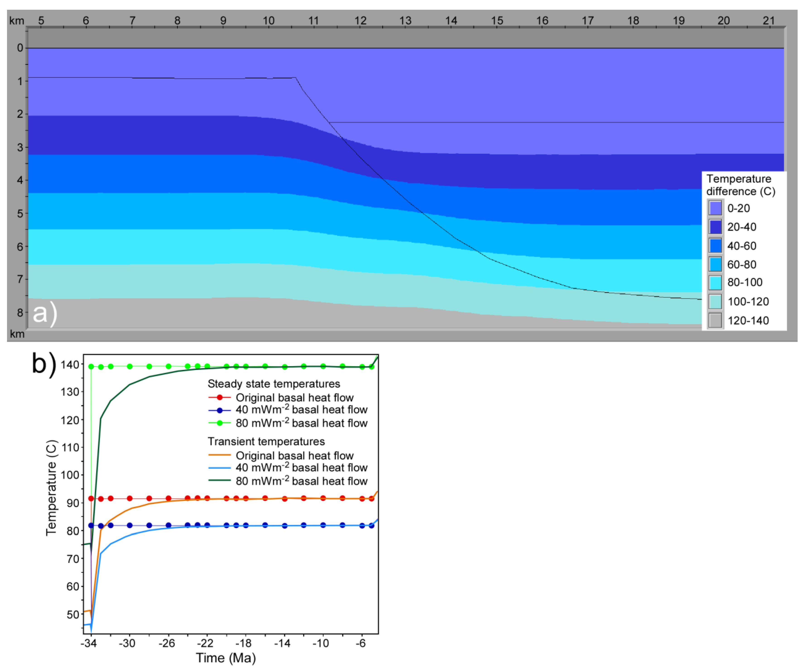The width and height of the screenshot is (806, 672).
Task: Click the 120-140 gray legend swatch
Action: [715, 320]
